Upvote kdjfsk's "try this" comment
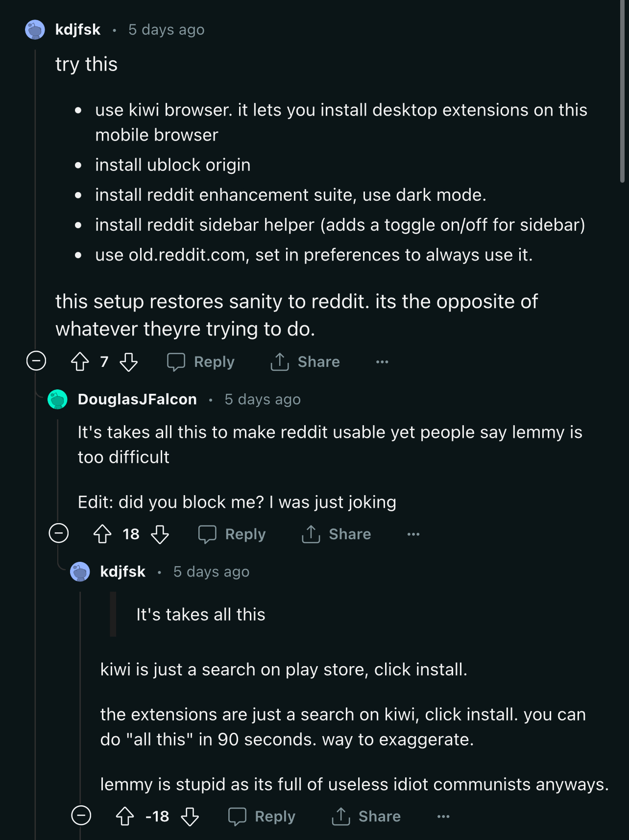 pyautogui.click(x=80, y=362)
